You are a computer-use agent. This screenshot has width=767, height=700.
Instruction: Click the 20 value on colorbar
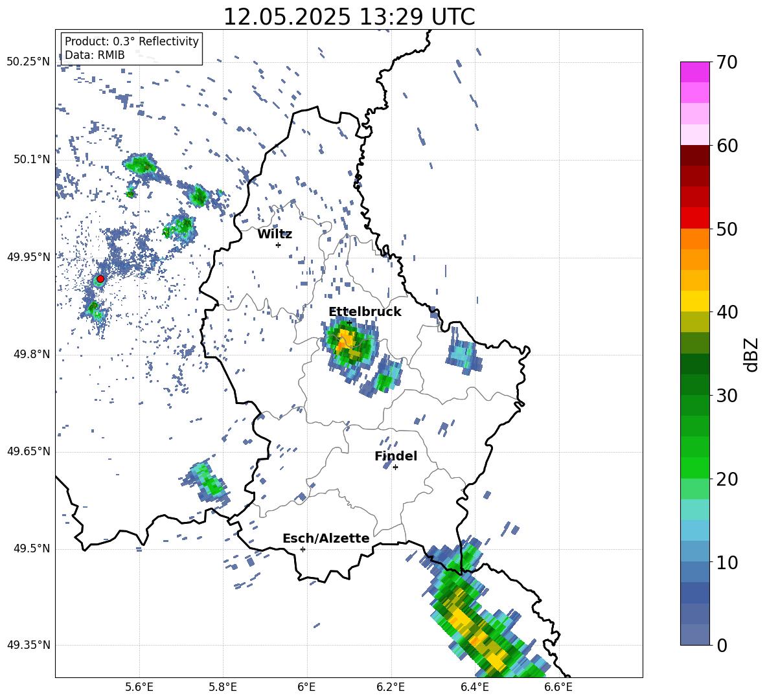click(727, 479)
